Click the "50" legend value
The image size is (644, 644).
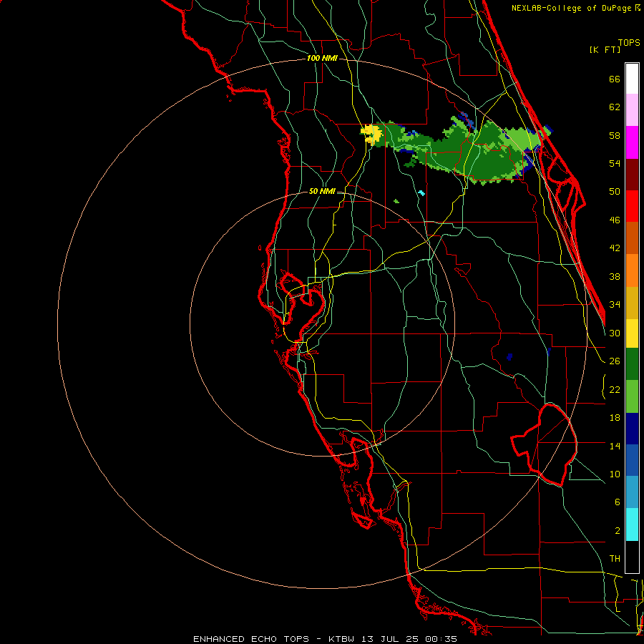615,192
